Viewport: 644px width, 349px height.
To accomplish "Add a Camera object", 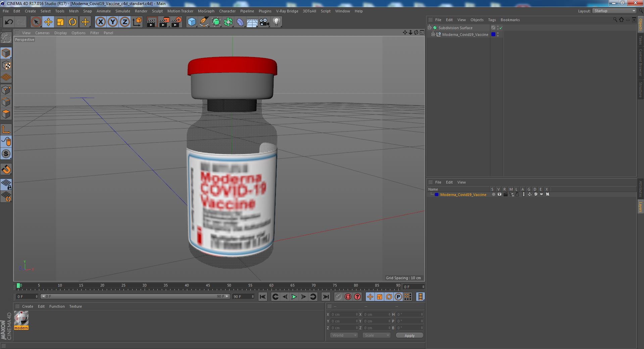I will coord(264,22).
